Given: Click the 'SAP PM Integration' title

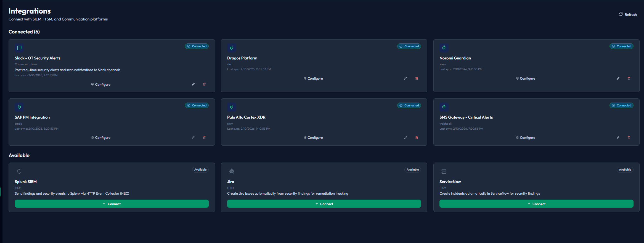Looking at the screenshot, I should [x=32, y=117].
